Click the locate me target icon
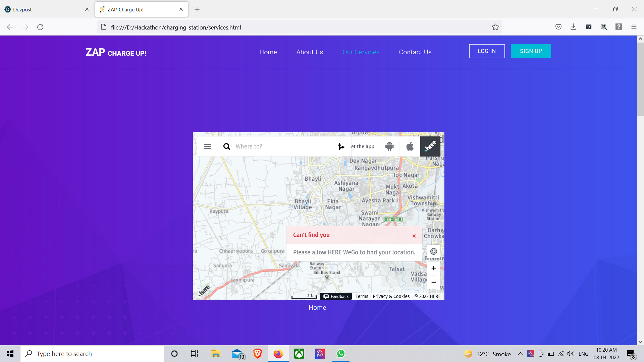Viewport: 644px width, 362px height. pos(433,251)
